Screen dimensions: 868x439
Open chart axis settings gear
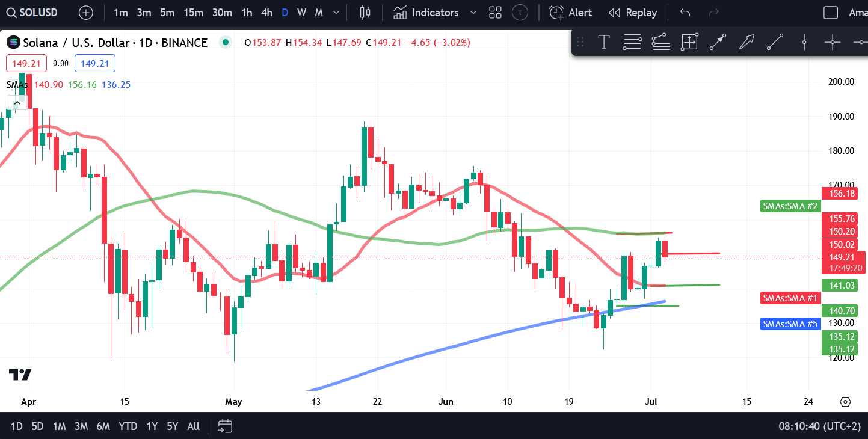click(x=845, y=402)
